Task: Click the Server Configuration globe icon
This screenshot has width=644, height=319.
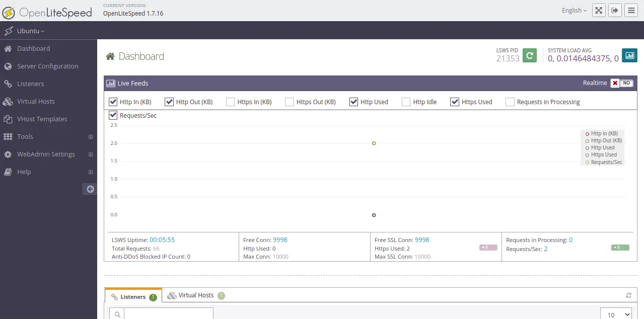Action: pyautogui.click(x=8, y=66)
